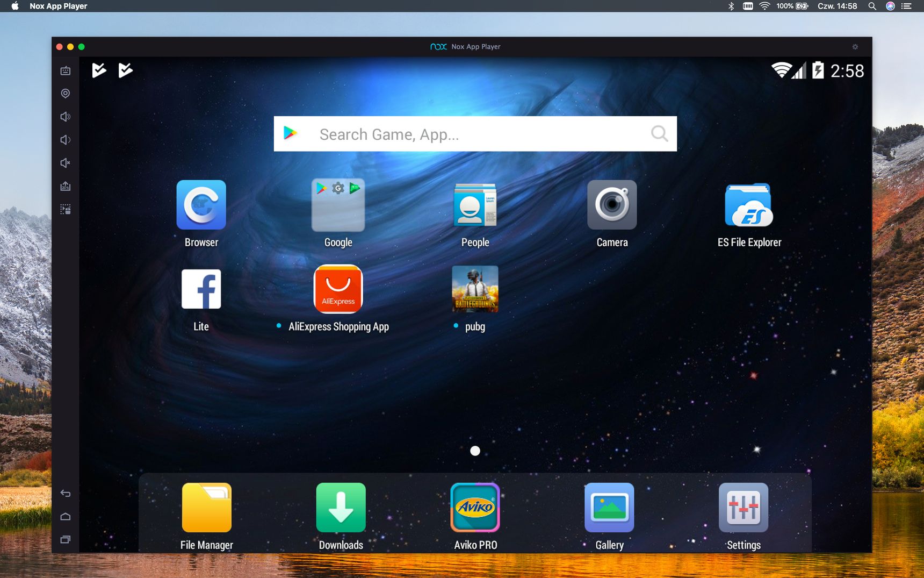Launch the People contacts app

point(475,205)
